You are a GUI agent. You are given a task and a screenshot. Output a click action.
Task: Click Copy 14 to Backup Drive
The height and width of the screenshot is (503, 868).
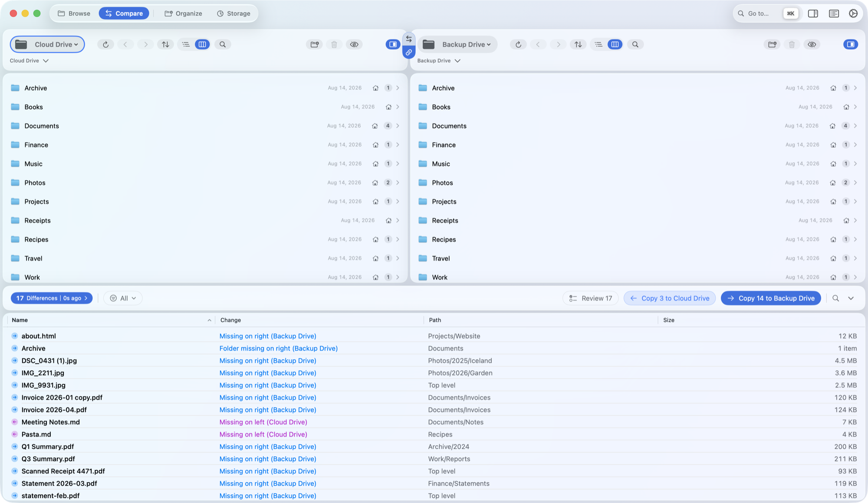[x=771, y=298]
